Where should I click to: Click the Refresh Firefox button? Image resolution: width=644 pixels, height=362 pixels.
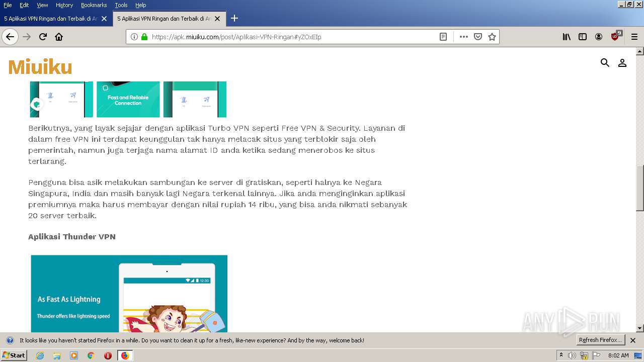600,340
